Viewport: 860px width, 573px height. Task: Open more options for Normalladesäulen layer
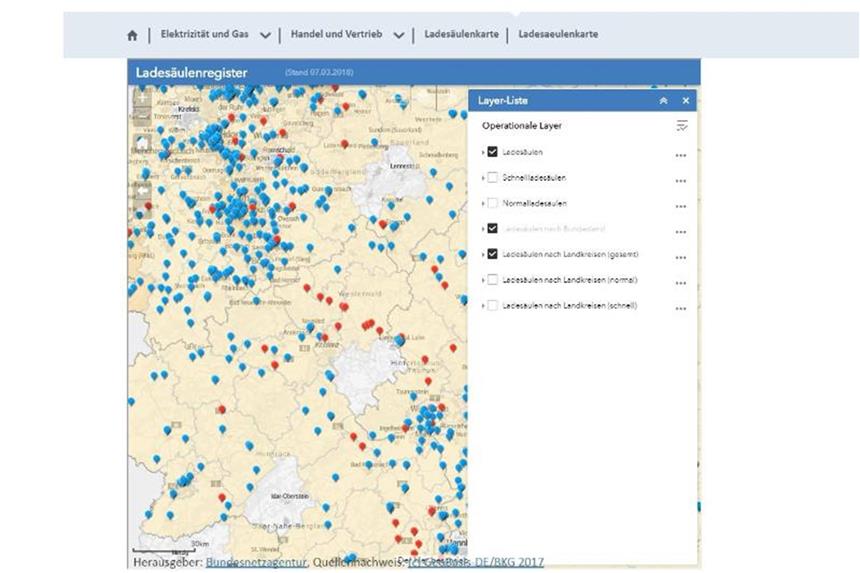[681, 207]
